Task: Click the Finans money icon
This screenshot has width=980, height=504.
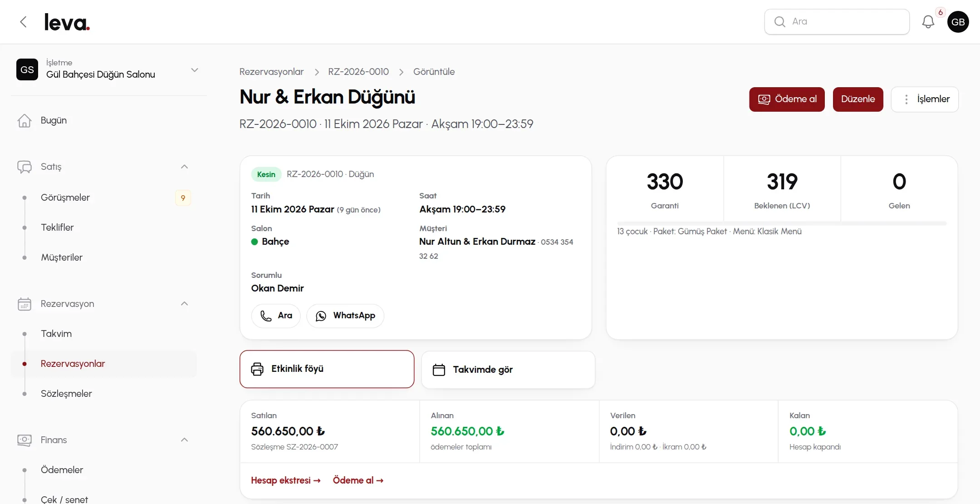Action: [24, 440]
